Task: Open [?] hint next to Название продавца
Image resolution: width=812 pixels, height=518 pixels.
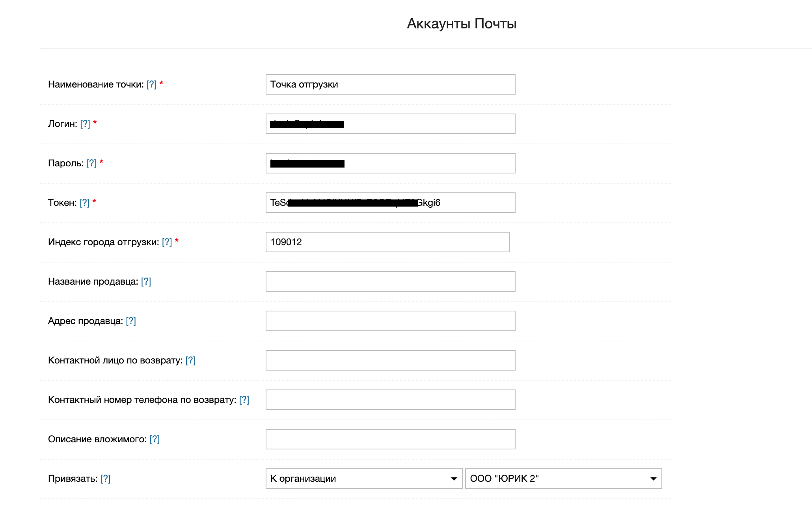Action: 146,281
